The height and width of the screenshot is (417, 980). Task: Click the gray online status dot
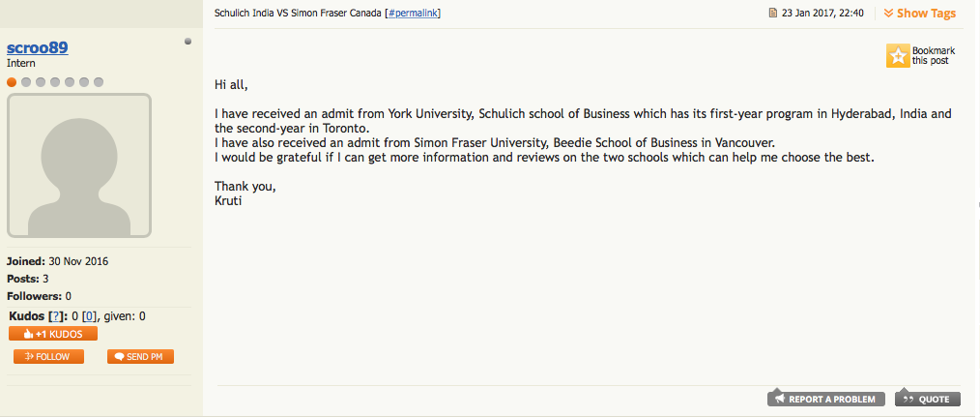pyautogui.click(x=187, y=42)
